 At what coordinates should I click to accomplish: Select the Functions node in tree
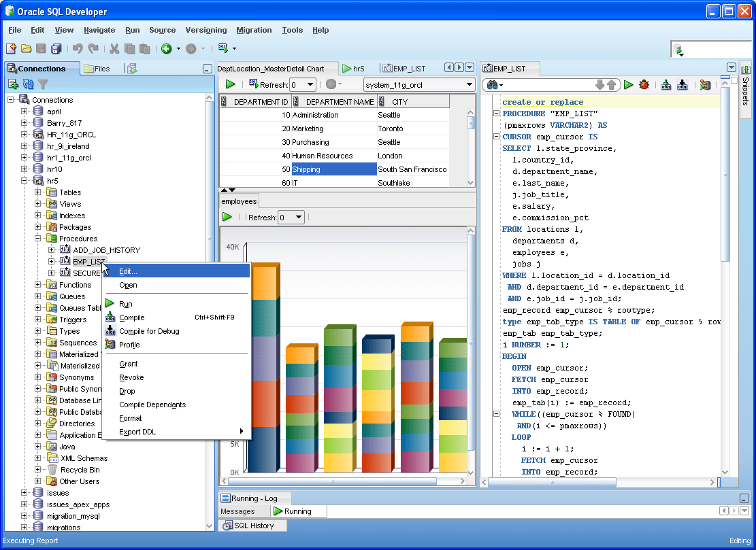click(75, 285)
